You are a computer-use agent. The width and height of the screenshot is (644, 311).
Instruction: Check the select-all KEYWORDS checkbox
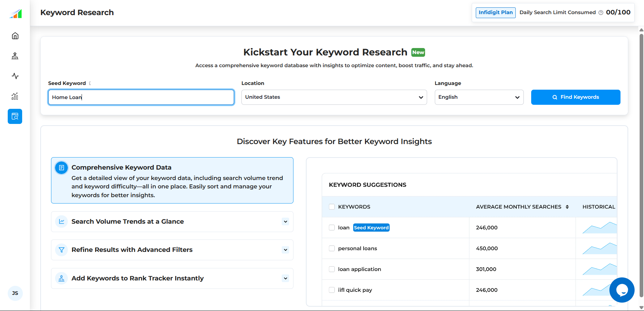coord(332,207)
